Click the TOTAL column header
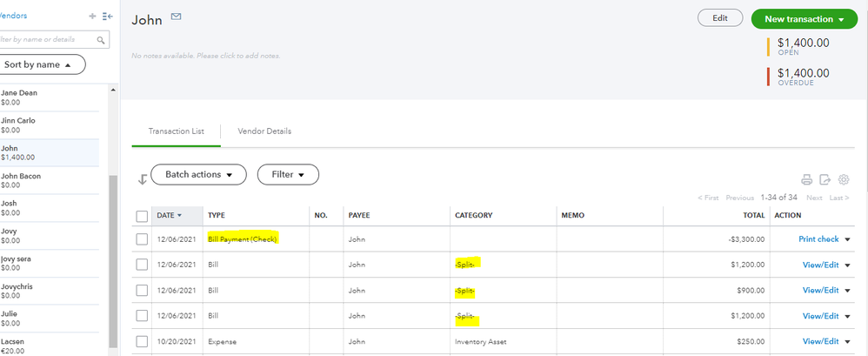 754,215
